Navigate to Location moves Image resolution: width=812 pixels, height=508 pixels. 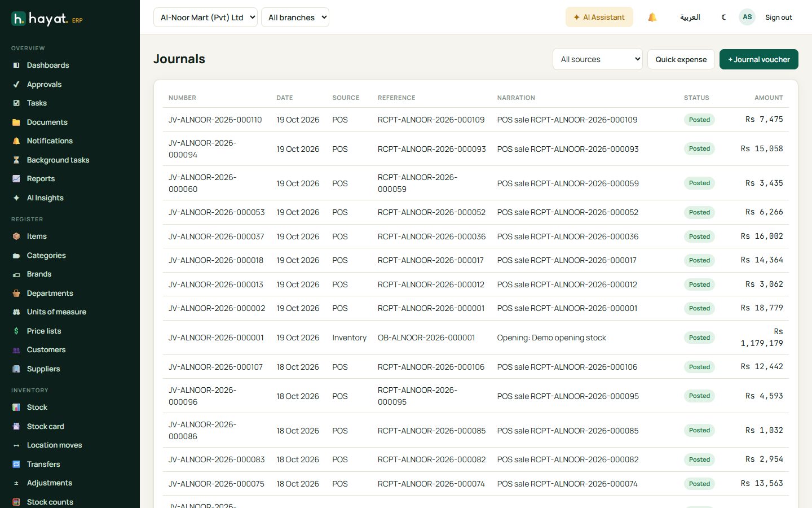[55, 445]
